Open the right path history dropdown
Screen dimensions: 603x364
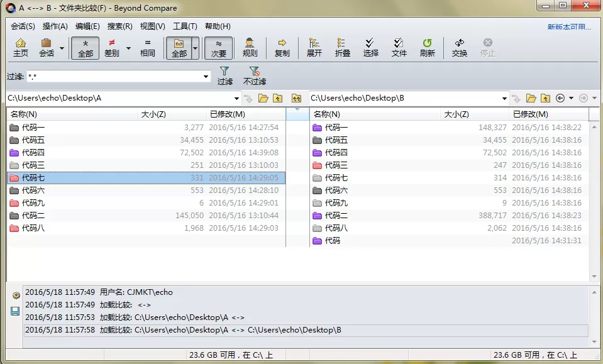click(x=504, y=99)
